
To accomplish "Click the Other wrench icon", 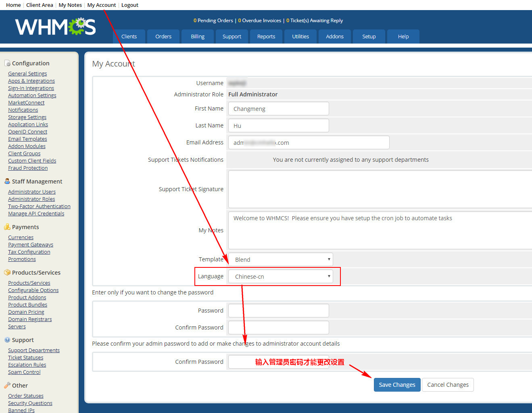I will (x=7, y=386).
